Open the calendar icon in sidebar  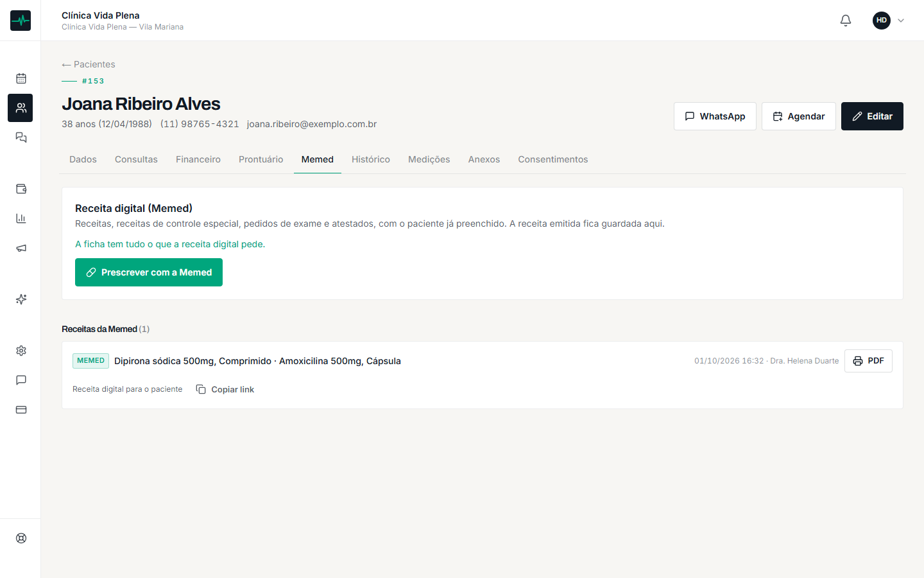coord(21,78)
